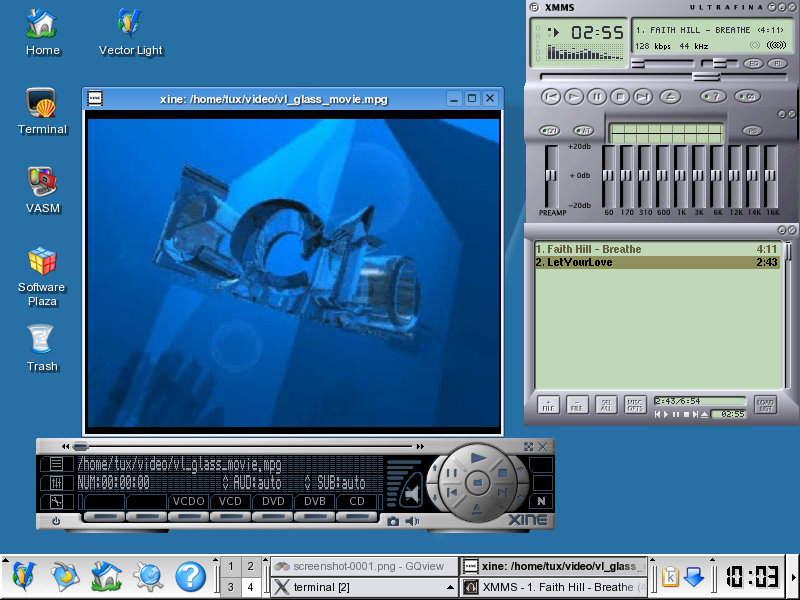Open equalizer presets PS button
The image size is (800, 600).
[752, 130]
